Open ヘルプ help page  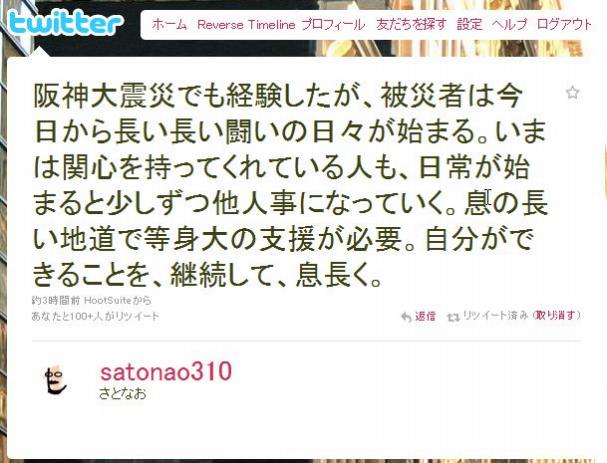click(x=509, y=25)
